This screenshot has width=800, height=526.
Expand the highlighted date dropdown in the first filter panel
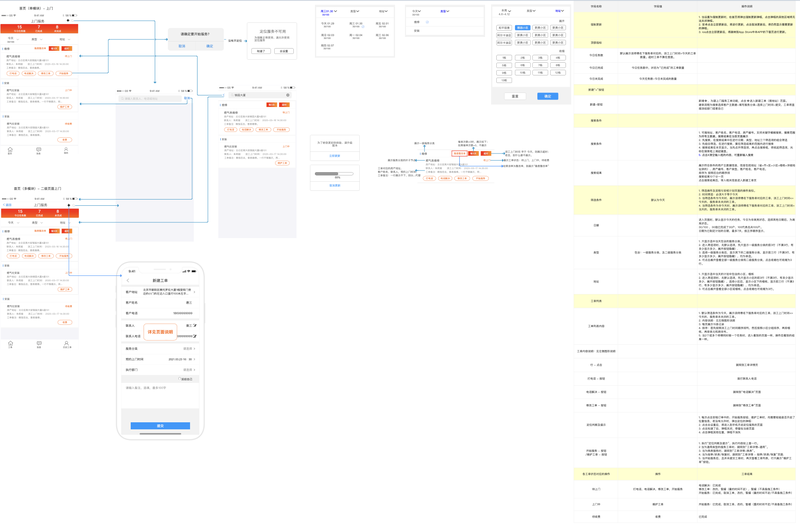[x=327, y=12]
